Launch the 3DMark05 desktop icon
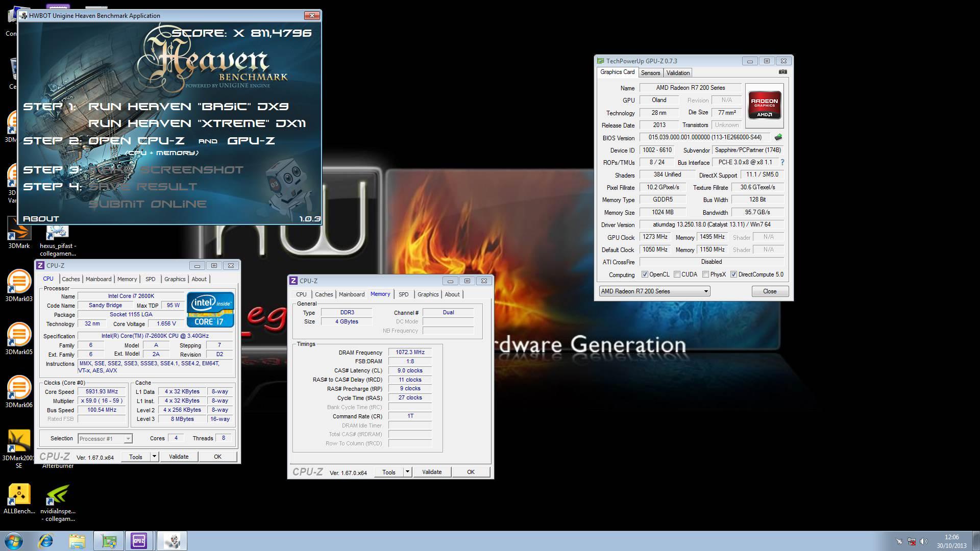 (x=19, y=339)
